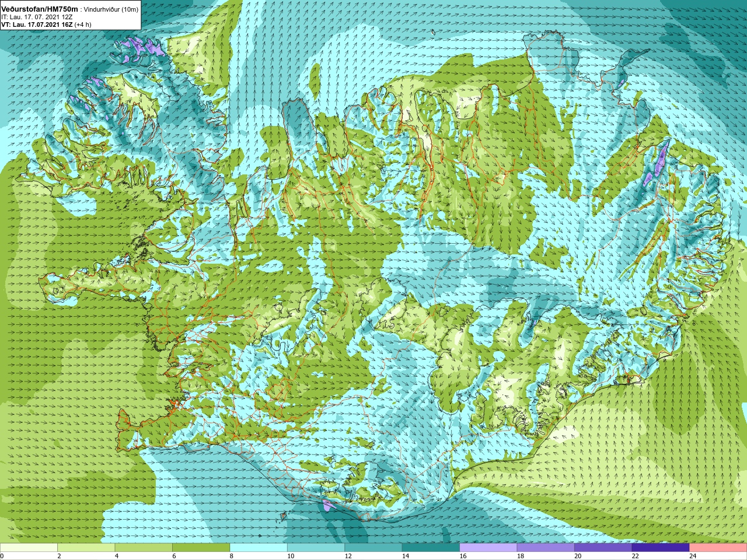Click the legend scale label '8'

coord(231,556)
